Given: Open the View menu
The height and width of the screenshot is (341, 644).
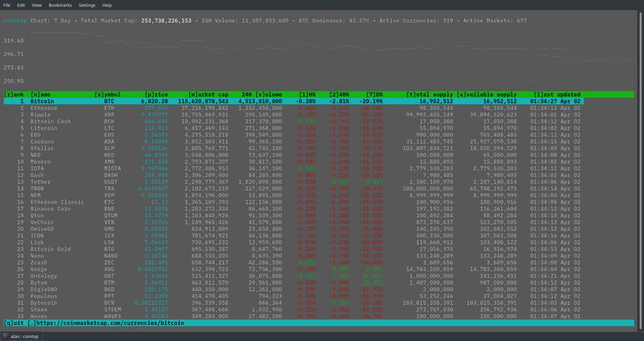Looking at the screenshot, I should 36,5.
